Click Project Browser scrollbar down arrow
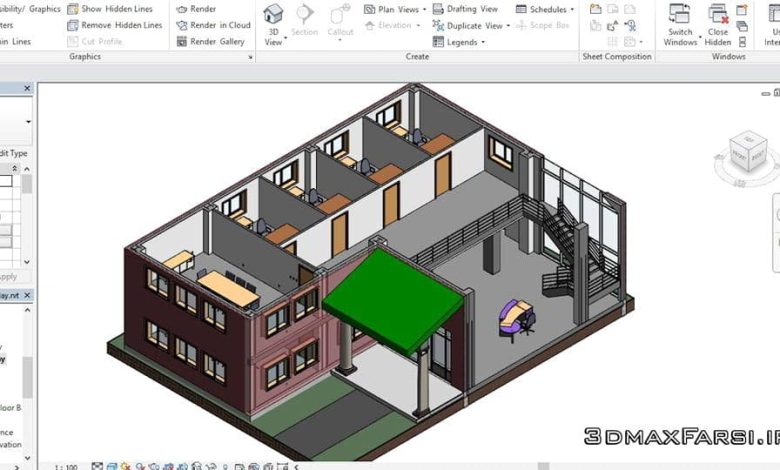Screen dimensions: 780x470 coord(27,458)
